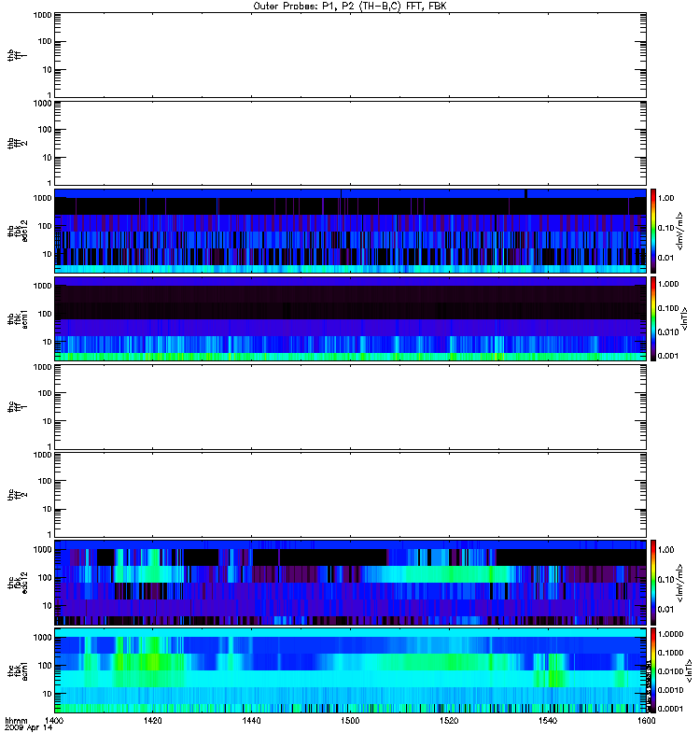Click the plot title 'Outer Probes: P1, P2'
The width and height of the screenshot is (700, 747).
click(x=302, y=7)
